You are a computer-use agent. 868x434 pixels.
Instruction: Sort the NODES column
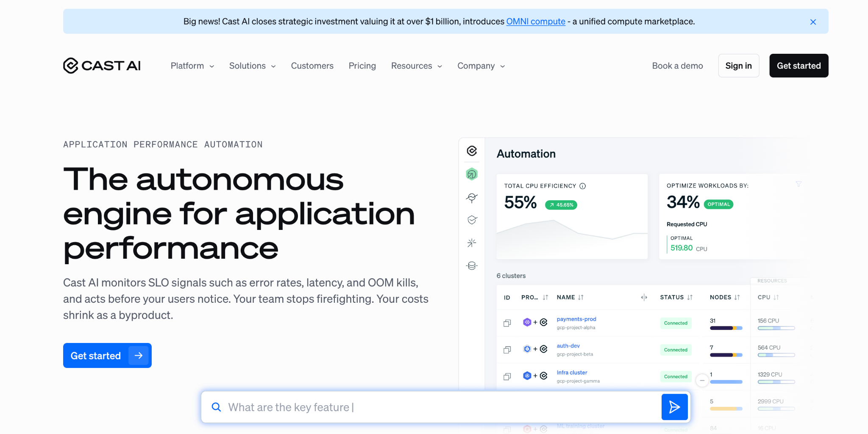click(x=737, y=297)
